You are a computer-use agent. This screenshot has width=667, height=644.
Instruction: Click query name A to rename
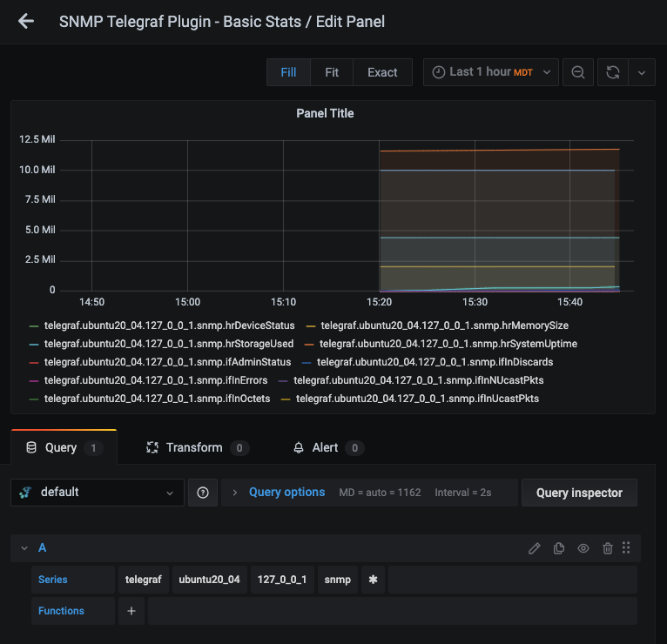point(42,548)
